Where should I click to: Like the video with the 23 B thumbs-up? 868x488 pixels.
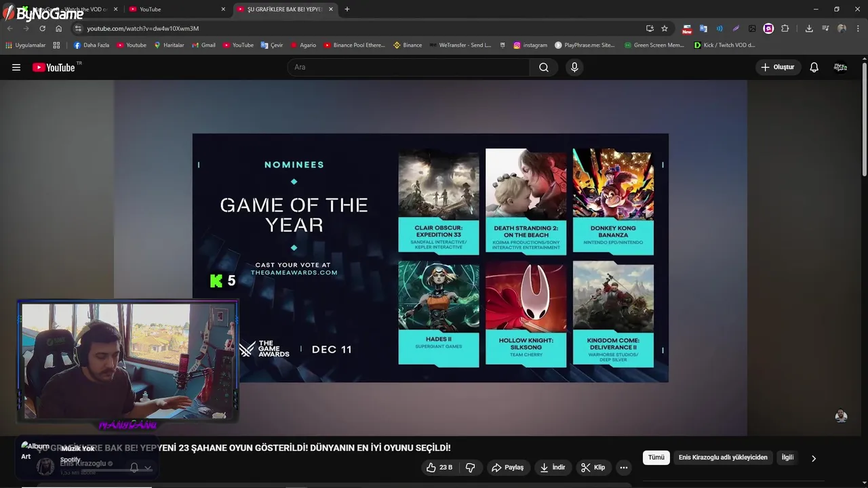click(x=439, y=468)
